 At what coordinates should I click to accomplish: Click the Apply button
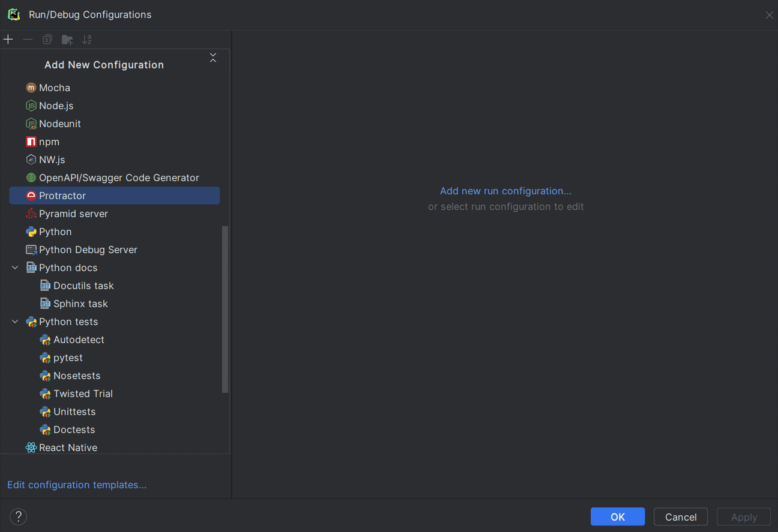coord(744,517)
